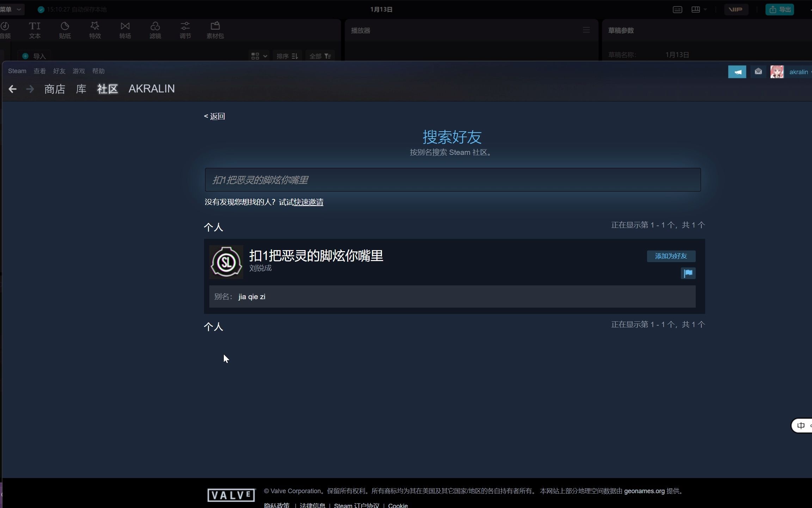Viewport: 812px width, 508px height.
Task: Select the 音频 audio tool
Action: (5, 30)
